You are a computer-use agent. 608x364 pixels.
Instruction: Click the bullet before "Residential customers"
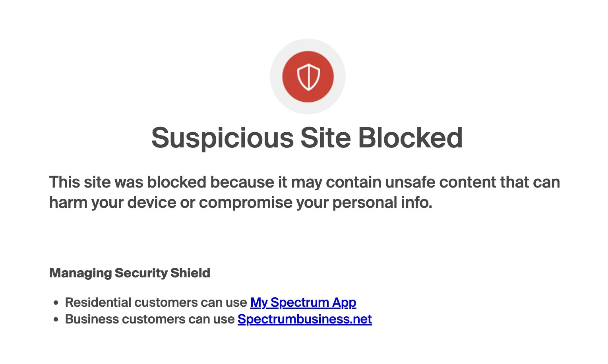click(56, 303)
